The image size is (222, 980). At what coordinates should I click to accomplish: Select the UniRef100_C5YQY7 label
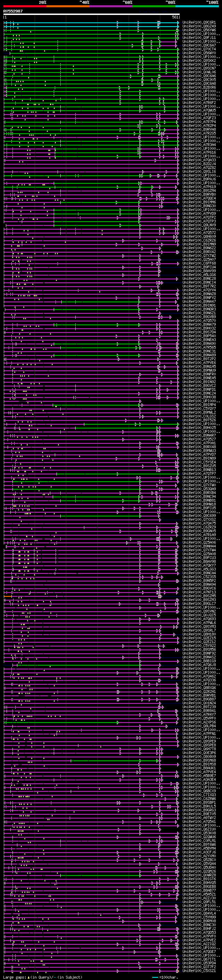click(x=199, y=408)
